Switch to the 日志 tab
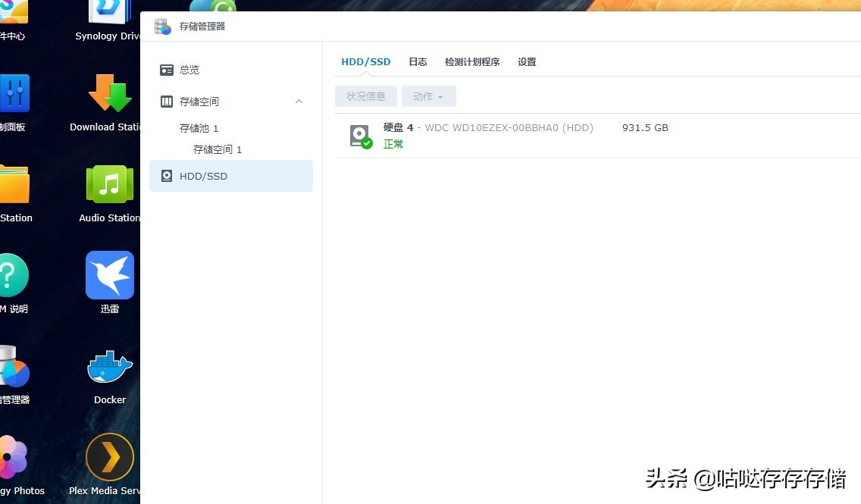The height and width of the screenshot is (504, 861). 418,61
